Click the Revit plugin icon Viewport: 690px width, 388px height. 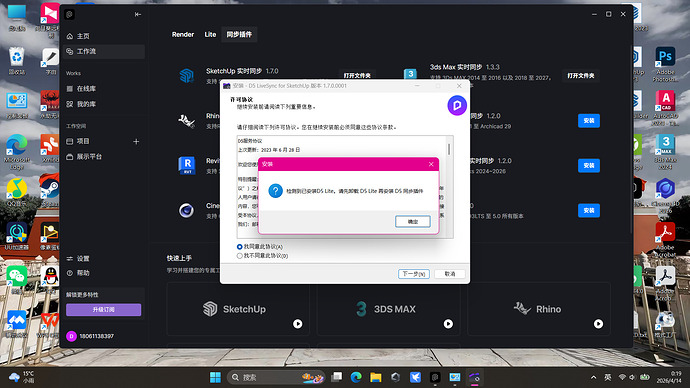(x=187, y=165)
